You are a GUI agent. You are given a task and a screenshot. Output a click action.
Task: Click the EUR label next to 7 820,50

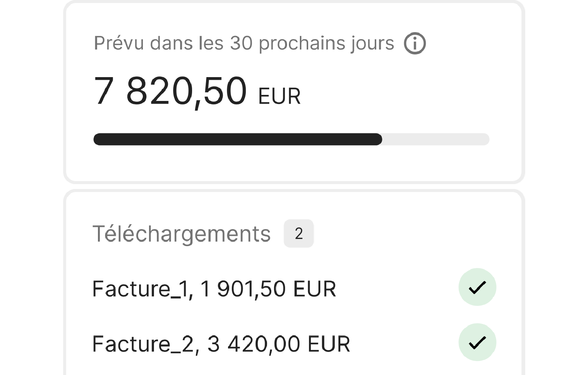click(279, 96)
